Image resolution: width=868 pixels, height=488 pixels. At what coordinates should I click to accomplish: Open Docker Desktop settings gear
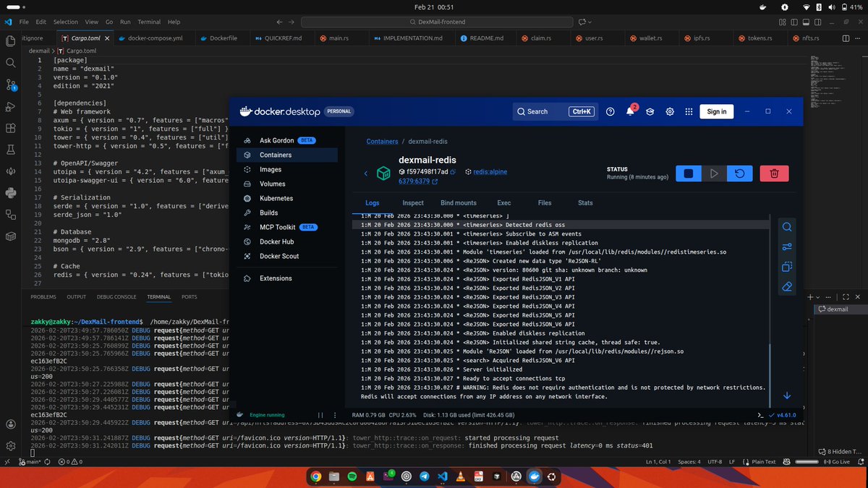(670, 111)
